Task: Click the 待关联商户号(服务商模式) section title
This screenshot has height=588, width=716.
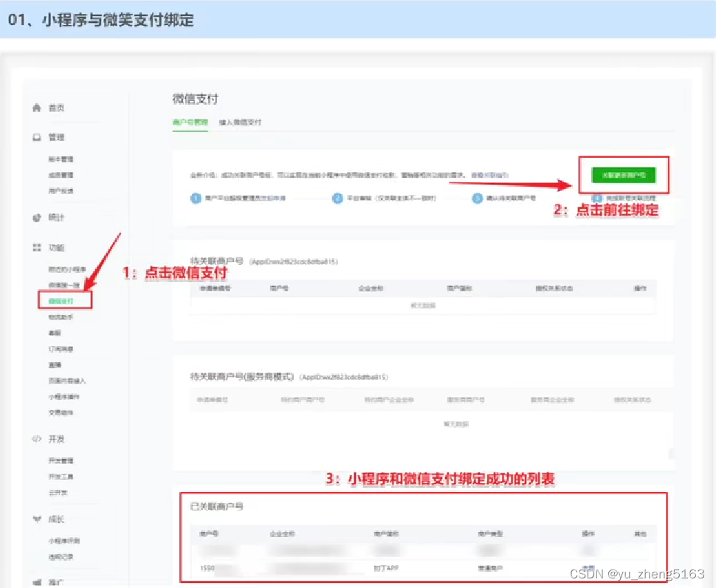Action: coord(242,377)
